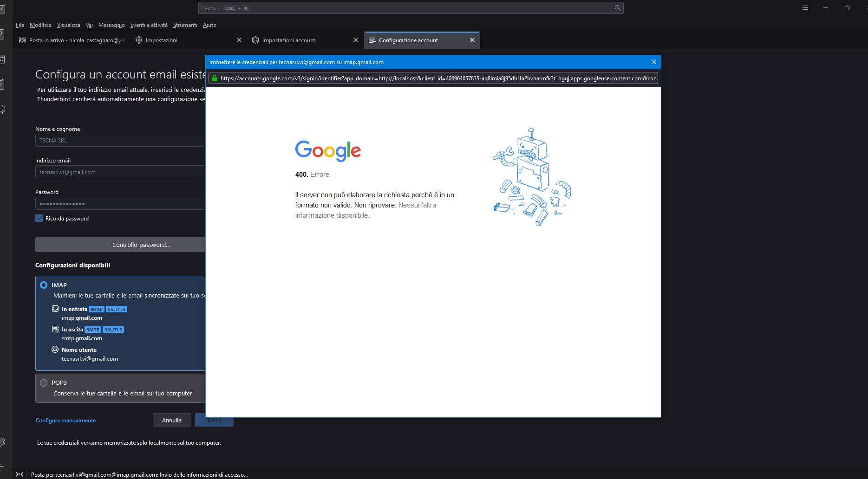Click the Indirizzo email input field
This screenshot has width=868, height=479.
120,172
